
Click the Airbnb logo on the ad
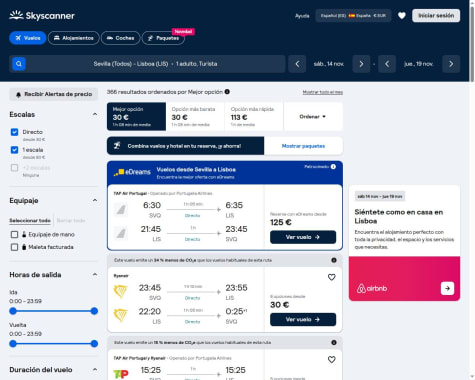(372, 288)
